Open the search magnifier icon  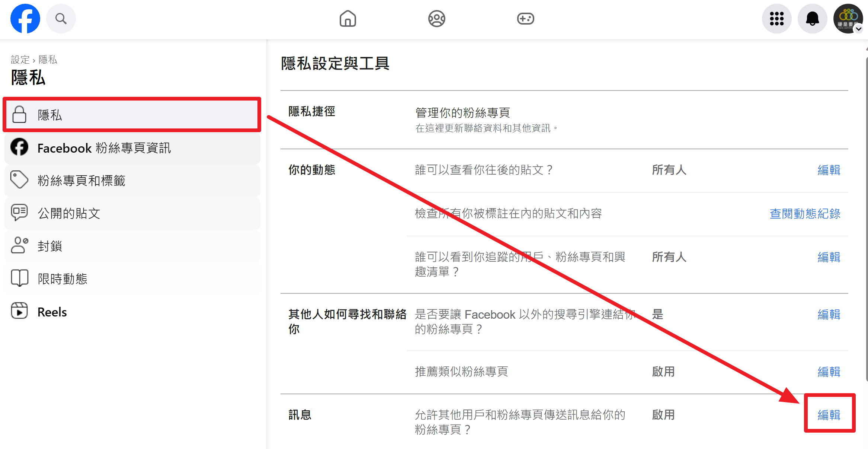(61, 19)
